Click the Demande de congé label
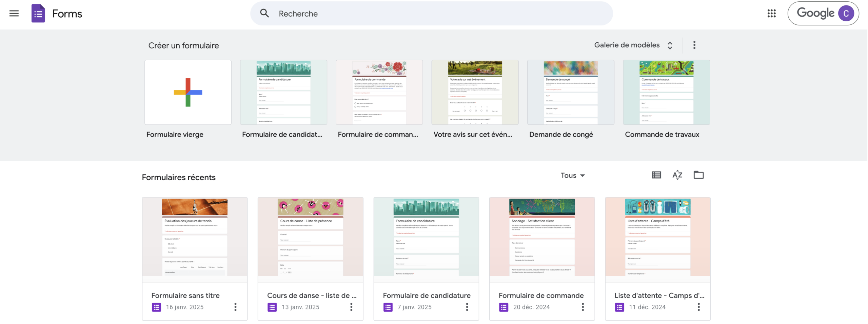The width and height of the screenshot is (868, 324). tap(561, 135)
